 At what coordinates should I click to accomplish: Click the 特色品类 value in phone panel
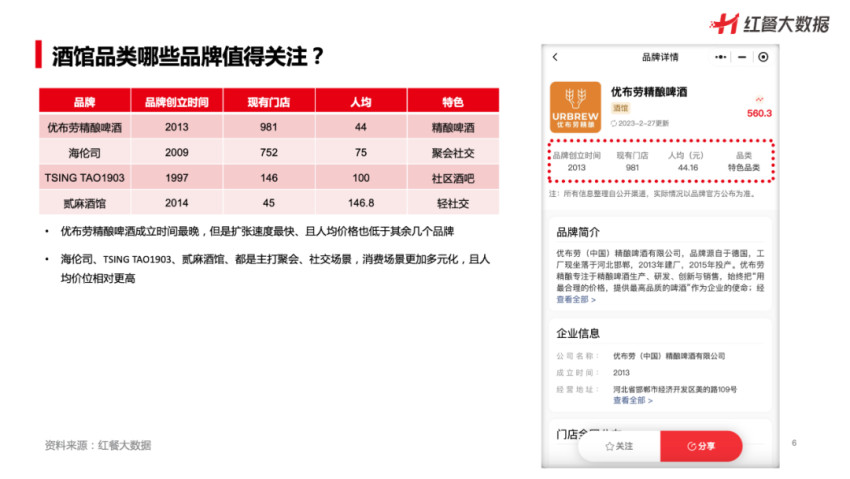pyautogui.click(x=744, y=168)
